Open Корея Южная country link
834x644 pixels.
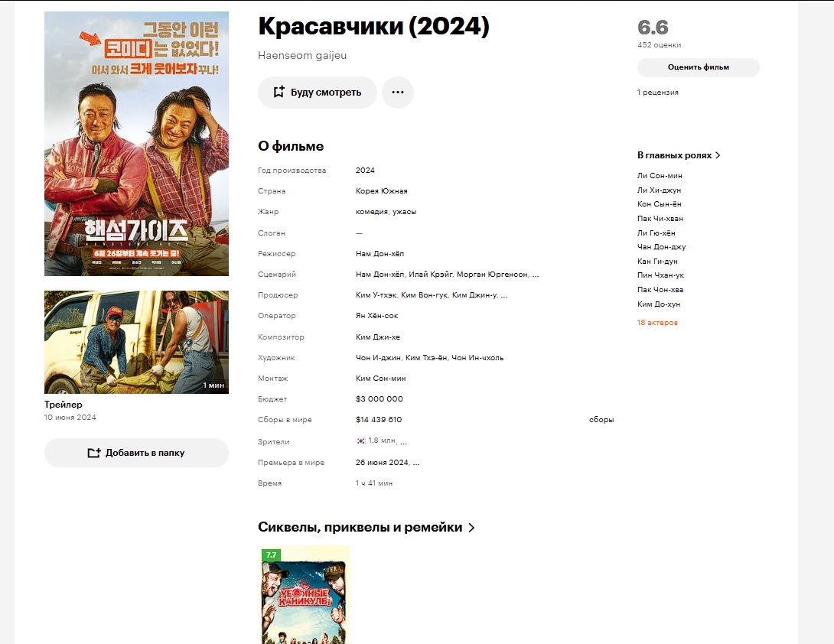click(381, 191)
